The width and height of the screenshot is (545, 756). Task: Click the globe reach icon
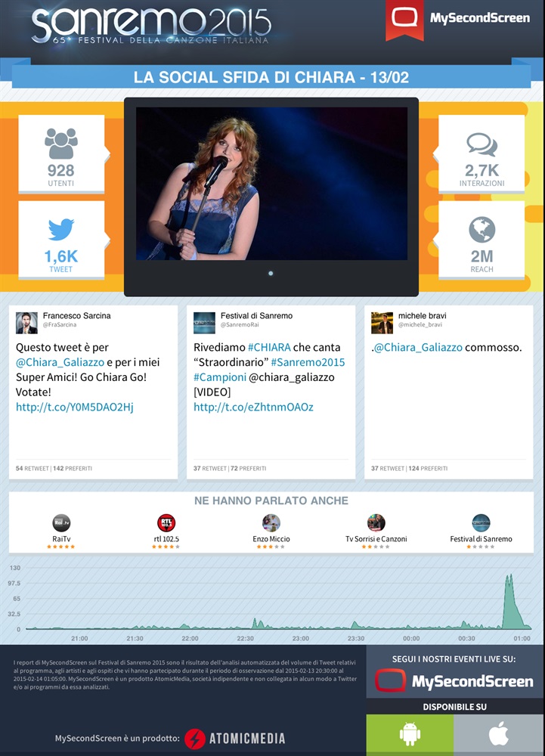pyautogui.click(x=482, y=230)
